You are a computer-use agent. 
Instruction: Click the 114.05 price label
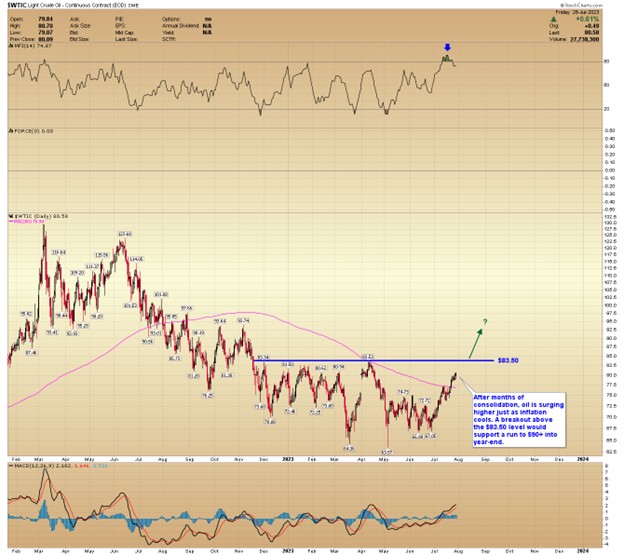(x=136, y=259)
